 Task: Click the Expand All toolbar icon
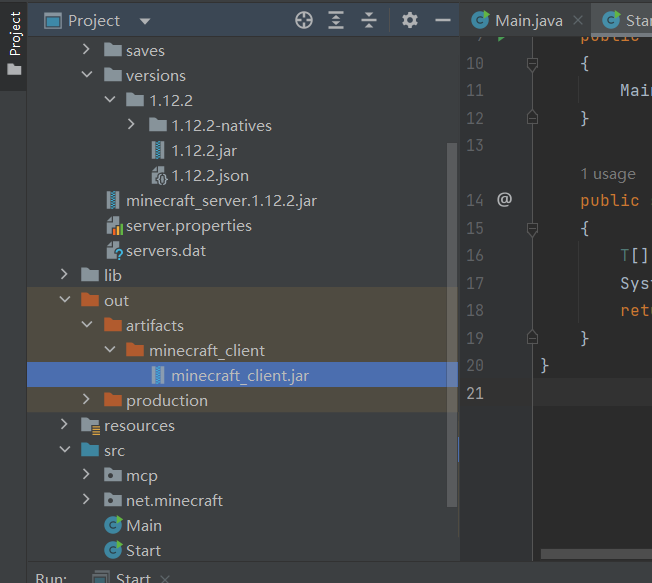336,20
